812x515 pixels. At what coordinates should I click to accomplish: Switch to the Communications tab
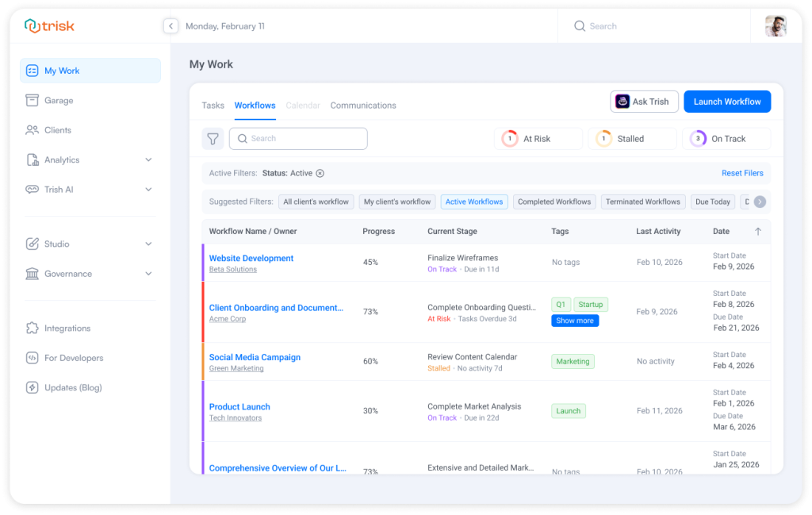pos(363,105)
